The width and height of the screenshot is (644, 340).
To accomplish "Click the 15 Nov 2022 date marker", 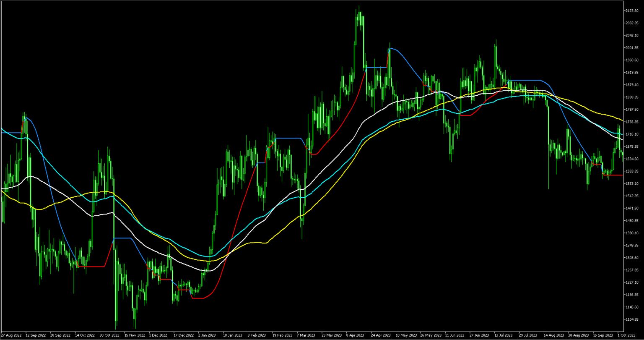I will point(135,335).
